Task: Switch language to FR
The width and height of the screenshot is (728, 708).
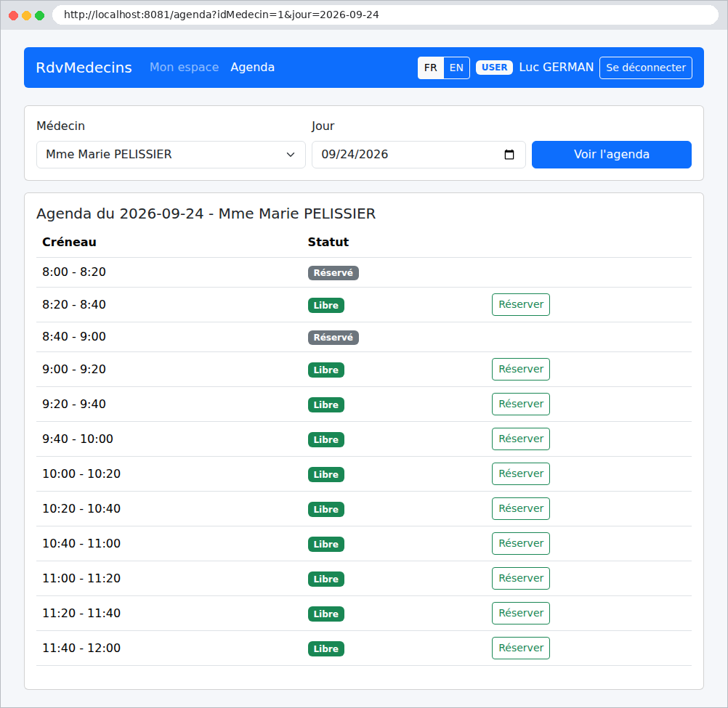Action: 430,68
